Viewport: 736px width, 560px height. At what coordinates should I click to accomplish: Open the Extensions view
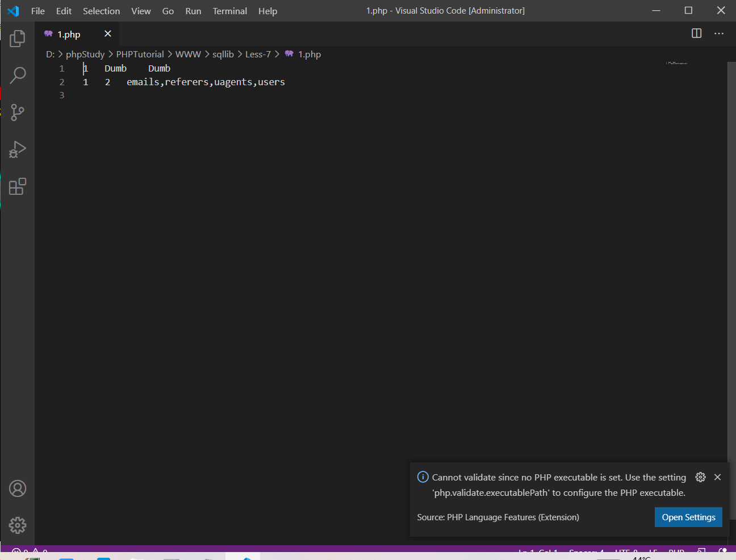click(x=18, y=186)
